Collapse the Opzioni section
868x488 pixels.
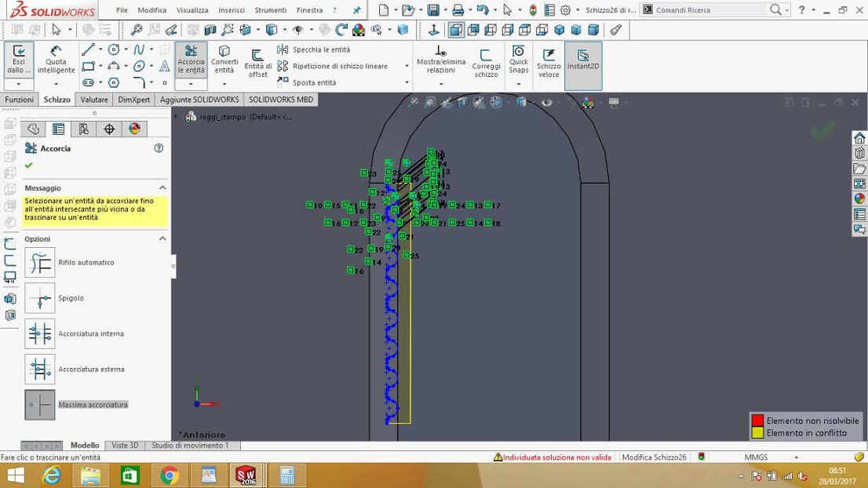[x=162, y=239]
